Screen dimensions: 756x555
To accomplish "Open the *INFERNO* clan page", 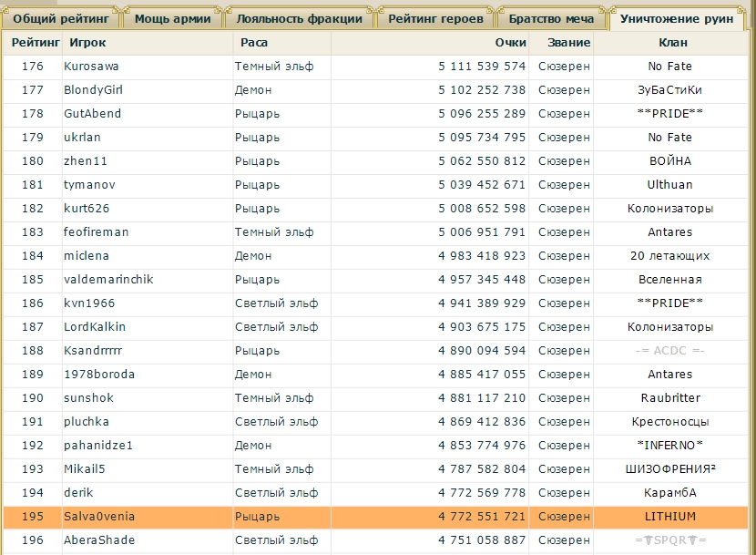I will click(669, 446).
